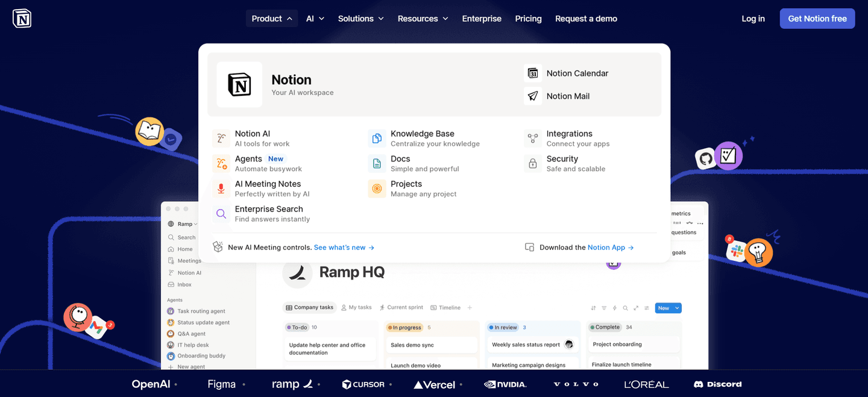Open the Finalize launch timeline card
Viewport: 868px width, 397px height.
click(x=634, y=364)
